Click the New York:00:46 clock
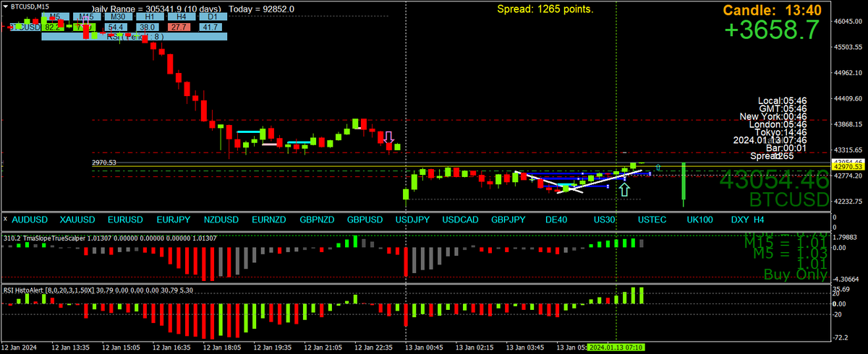 click(773, 116)
